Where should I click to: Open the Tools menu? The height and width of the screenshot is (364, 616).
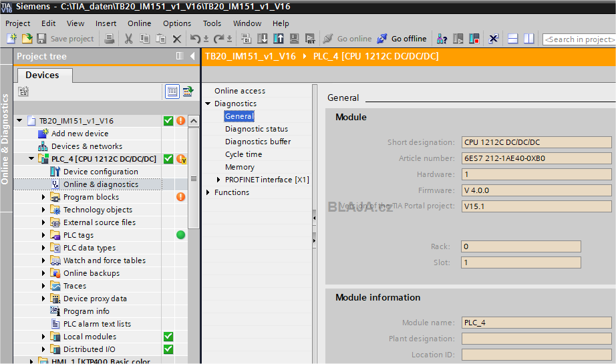[x=212, y=23]
